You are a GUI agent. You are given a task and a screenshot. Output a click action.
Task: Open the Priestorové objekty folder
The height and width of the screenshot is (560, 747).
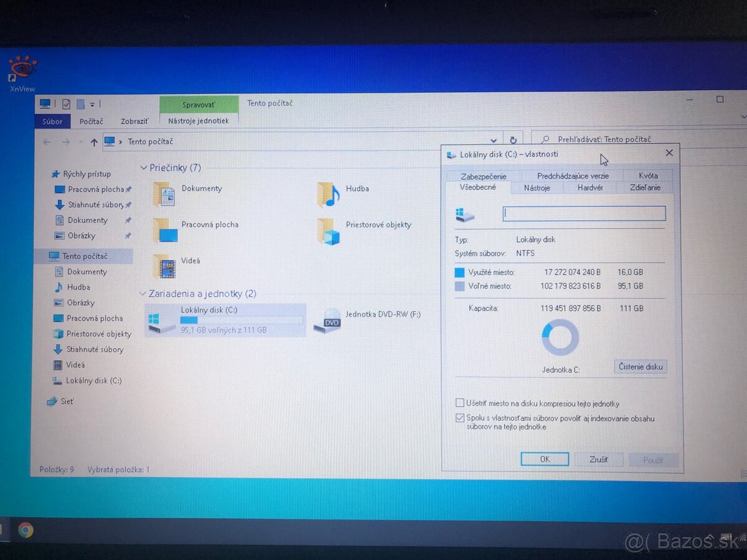tap(329, 230)
